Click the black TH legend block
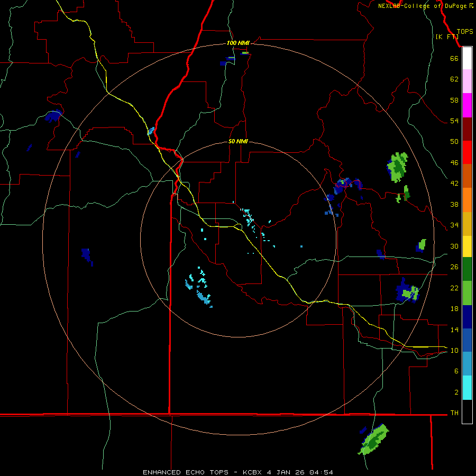Image resolution: width=476 pixels, height=476 pixels. click(x=467, y=411)
